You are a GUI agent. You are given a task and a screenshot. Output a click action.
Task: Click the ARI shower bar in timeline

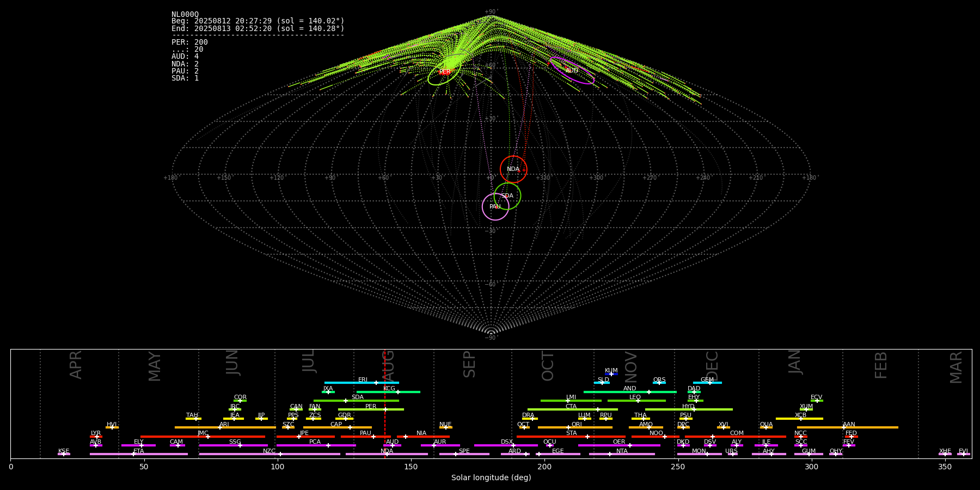tap(225, 427)
